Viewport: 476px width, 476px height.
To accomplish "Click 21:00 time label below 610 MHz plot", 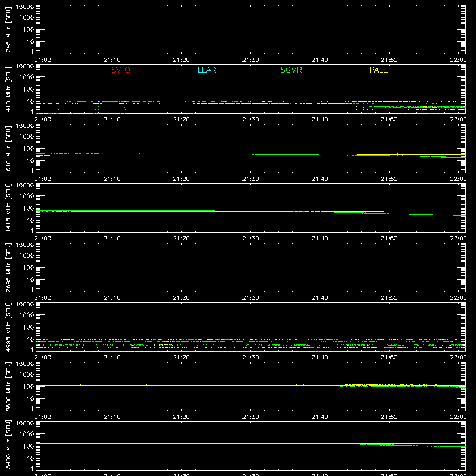I will point(43,179).
